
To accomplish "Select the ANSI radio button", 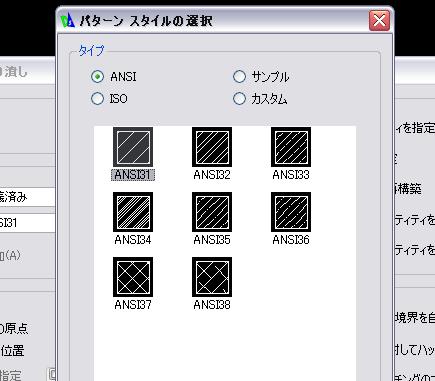I will [97, 77].
